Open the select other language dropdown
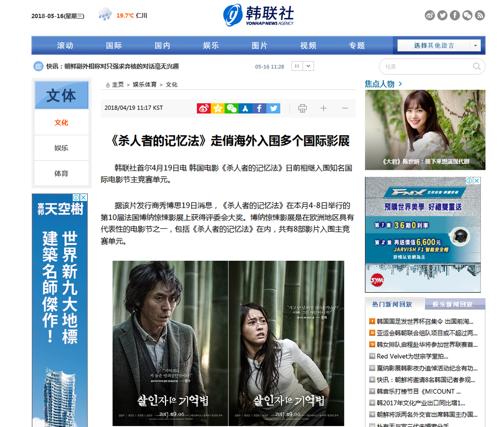Viewport: 504px width, 427px height. tap(439, 45)
